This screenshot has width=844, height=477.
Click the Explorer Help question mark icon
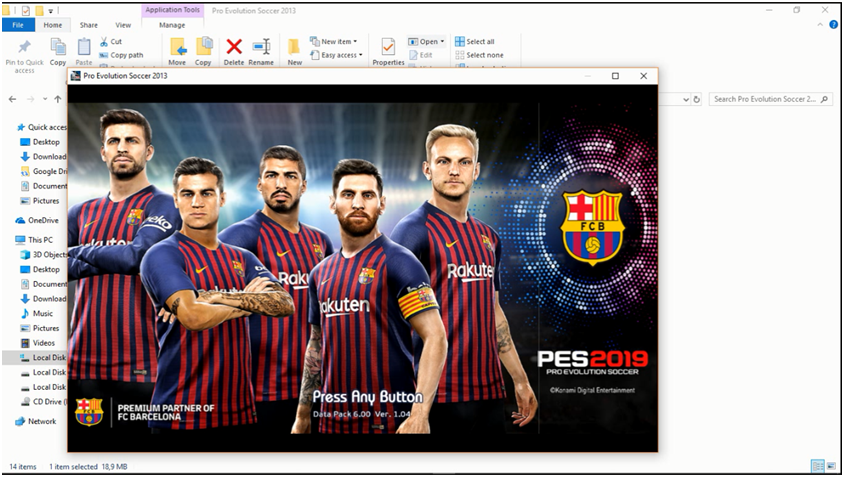tap(834, 25)
